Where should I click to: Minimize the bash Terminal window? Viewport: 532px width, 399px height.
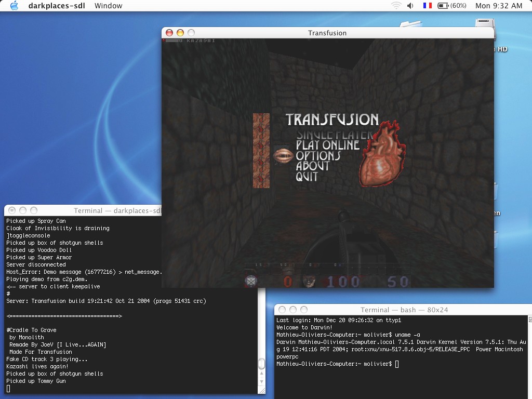[293, 310]
